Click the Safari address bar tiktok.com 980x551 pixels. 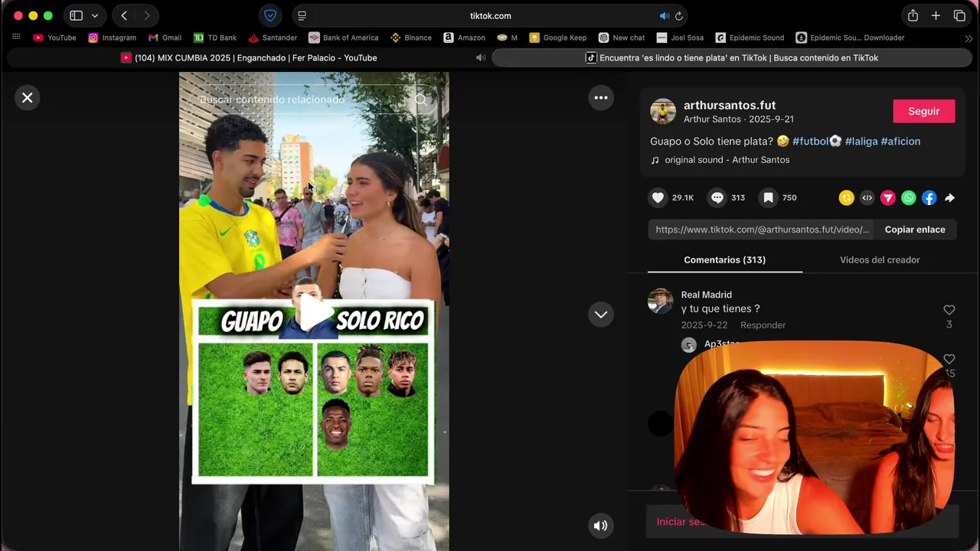click(x=490, y=15)
